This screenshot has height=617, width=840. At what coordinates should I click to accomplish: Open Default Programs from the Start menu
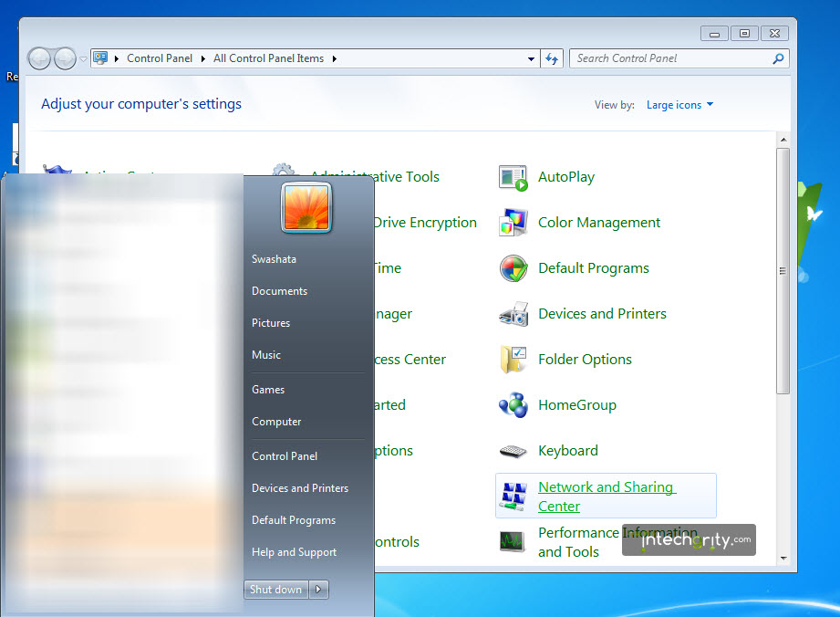(x=294, y=520)
